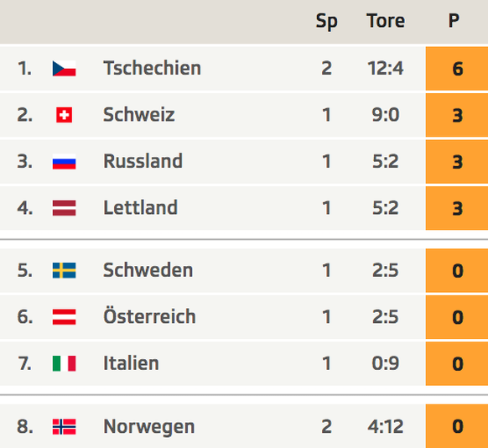This screenshot has width=488, height=448.
Task: Click the Italian flag icon
Action: 64,363
